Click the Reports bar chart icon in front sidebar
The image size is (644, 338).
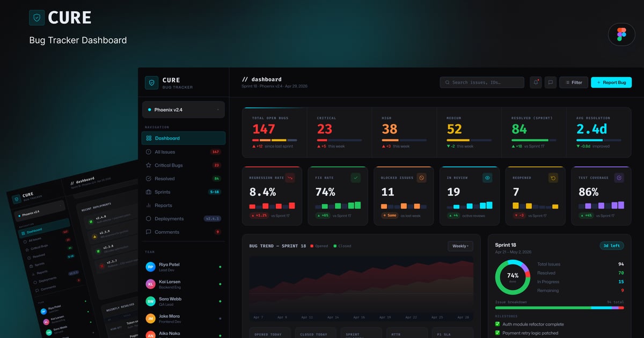[x=149, y=205]
